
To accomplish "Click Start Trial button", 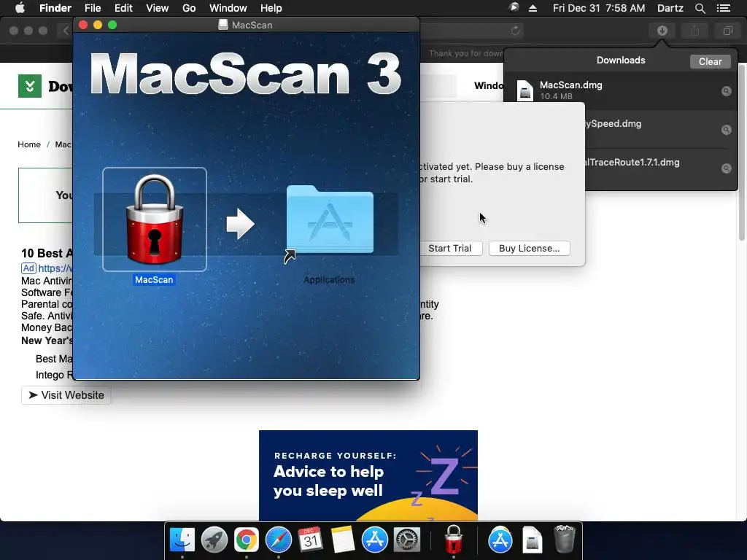I will [449, 248].
